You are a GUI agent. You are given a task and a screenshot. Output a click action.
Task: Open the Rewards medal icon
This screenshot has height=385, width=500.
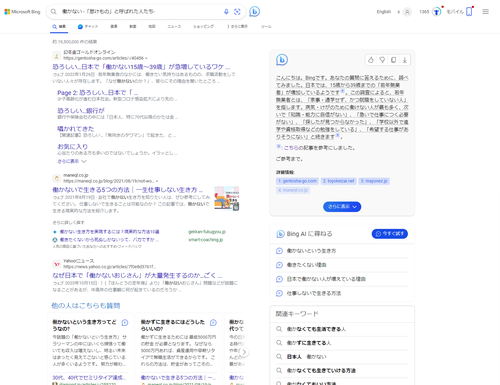pos(436,12)
